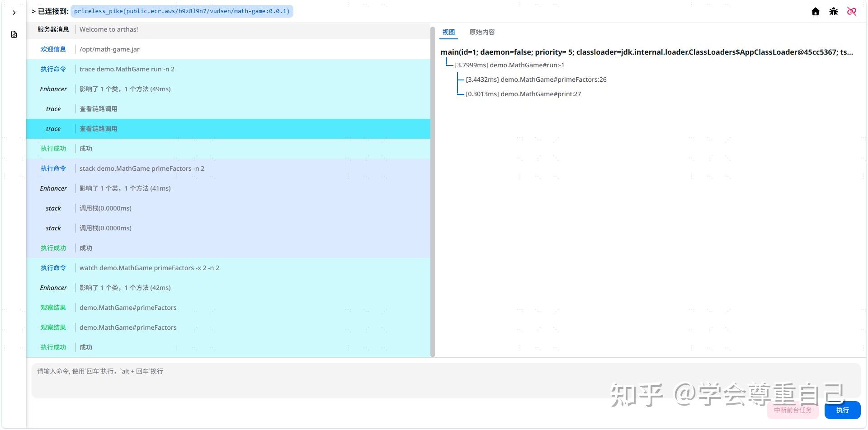Viewport: 868px width, 430px height.
Task: Select the /opt/math-game.jar welcome row
Action: 228,49
